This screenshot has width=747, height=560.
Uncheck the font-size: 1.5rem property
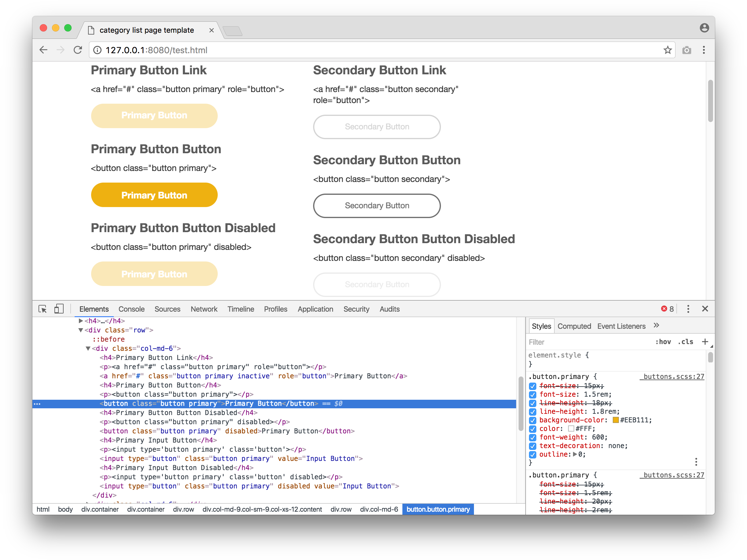click(x=533, y=395)
